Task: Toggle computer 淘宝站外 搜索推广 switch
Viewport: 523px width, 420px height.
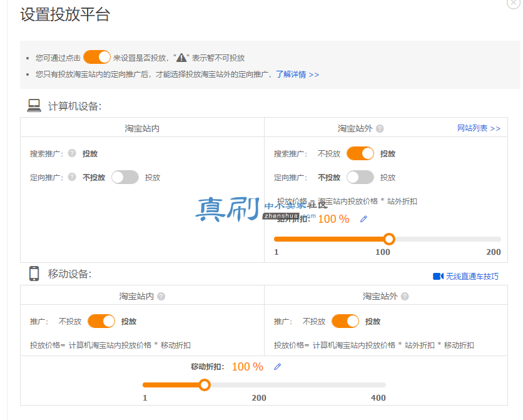Action: point(360,153)
